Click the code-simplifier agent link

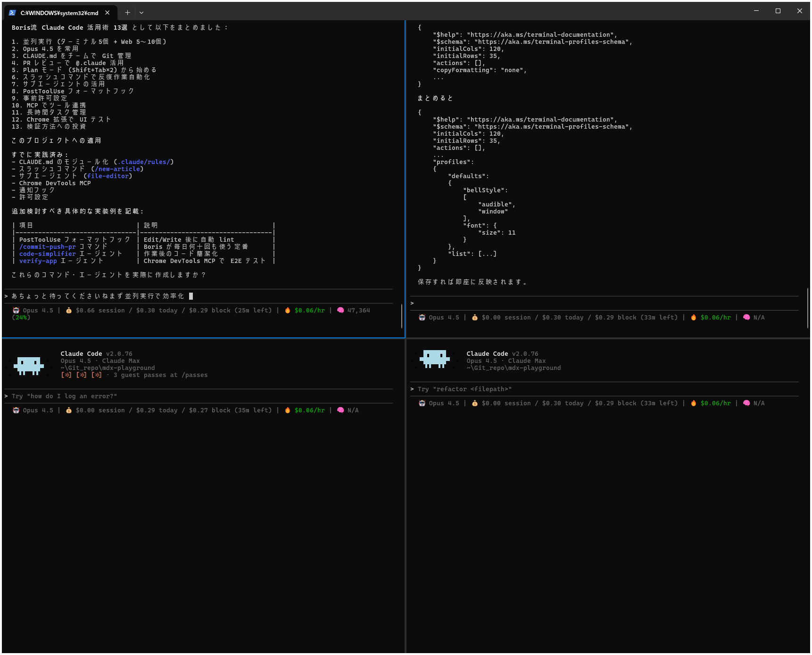47,254
